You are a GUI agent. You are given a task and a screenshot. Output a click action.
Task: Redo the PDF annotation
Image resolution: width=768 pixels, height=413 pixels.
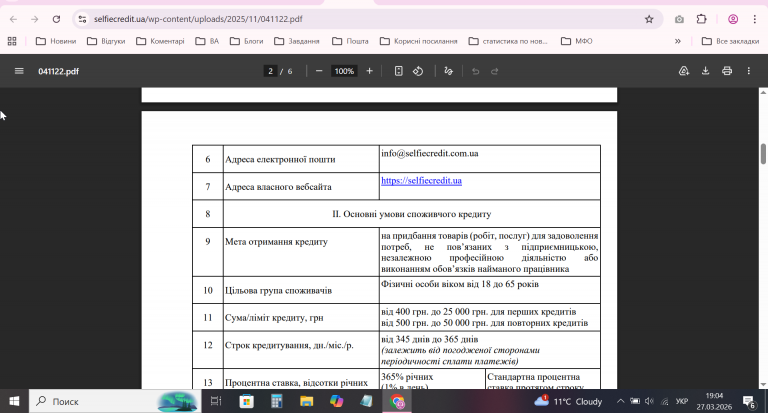[495, 71]
